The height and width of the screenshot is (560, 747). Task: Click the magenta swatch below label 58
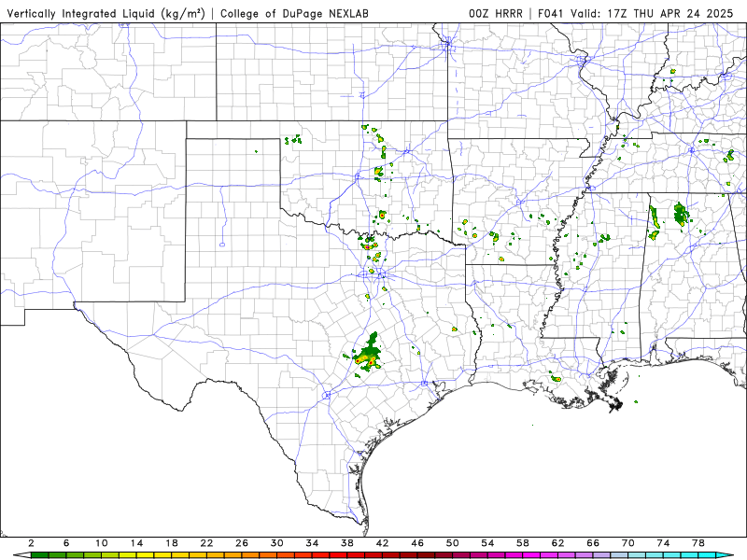point(531,555)
